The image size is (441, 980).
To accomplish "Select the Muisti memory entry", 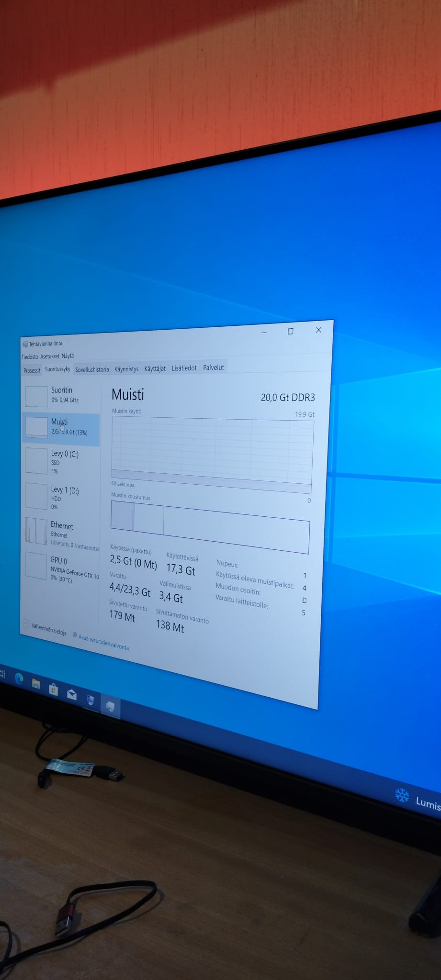I will [x=61, y=427].
